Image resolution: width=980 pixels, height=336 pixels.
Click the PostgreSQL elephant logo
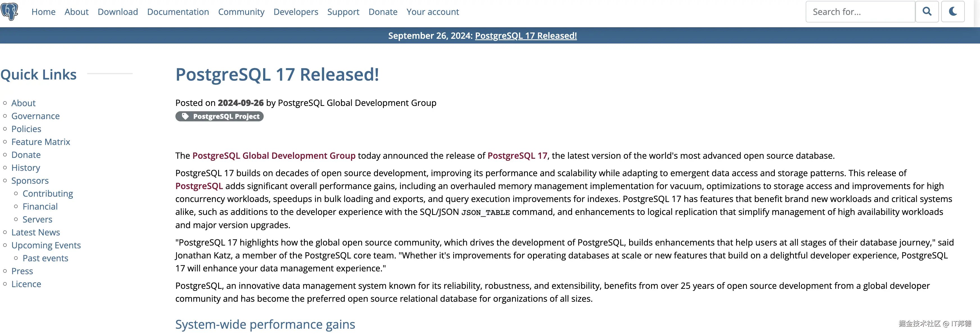point(10,12)
